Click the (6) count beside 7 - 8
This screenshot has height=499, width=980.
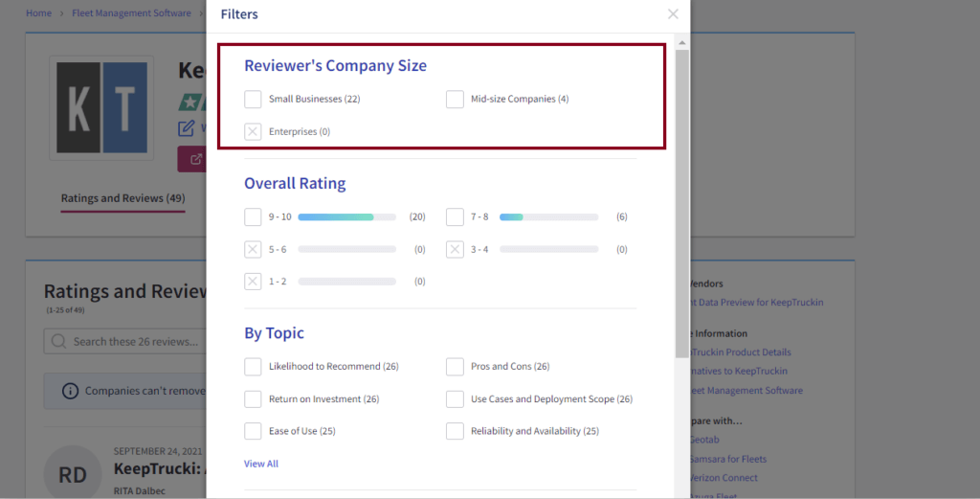tap(622, 217)
